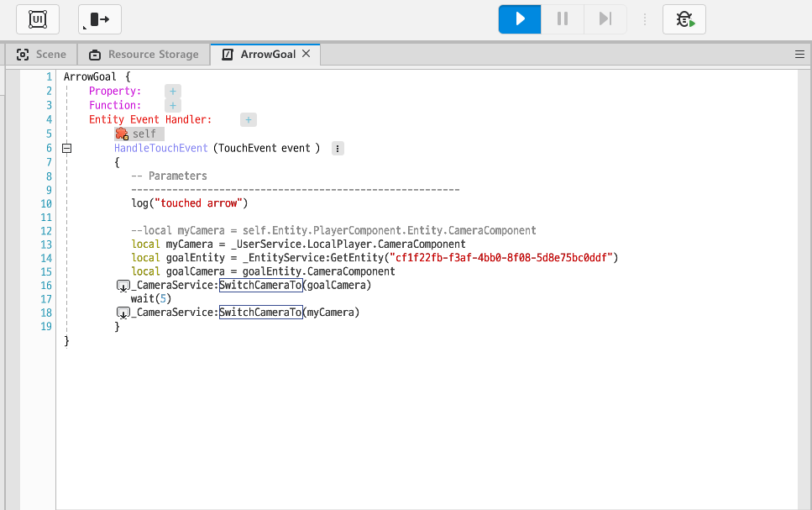Click the Resource Storage tab icon
Image resolution: width=812 pixels, height=510 pixels.
click(95, 55)
